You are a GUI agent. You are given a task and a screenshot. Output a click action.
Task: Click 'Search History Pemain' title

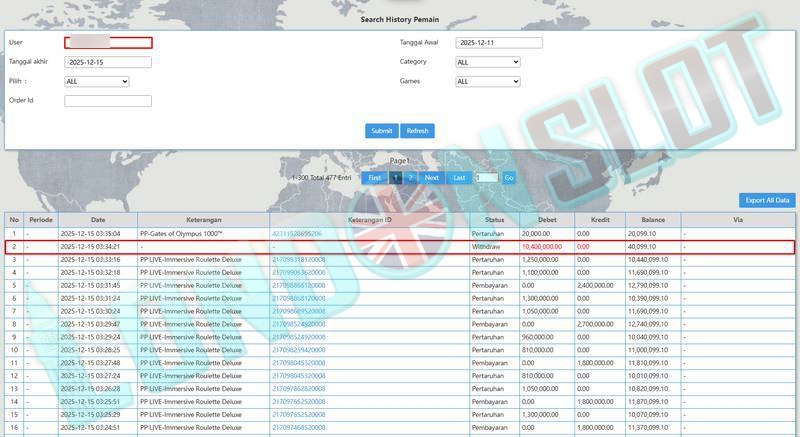pos(399,19)
